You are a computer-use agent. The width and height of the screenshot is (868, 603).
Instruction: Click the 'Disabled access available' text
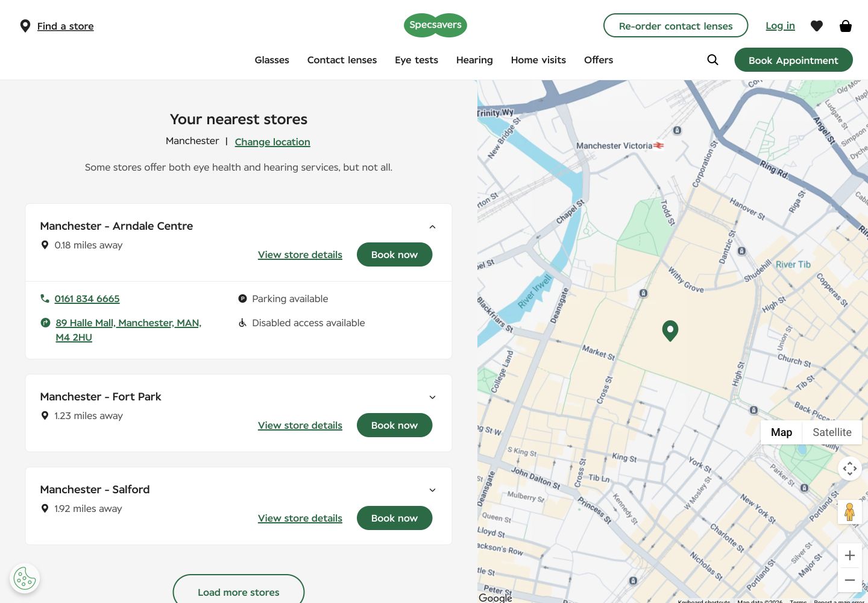[308, 323]
